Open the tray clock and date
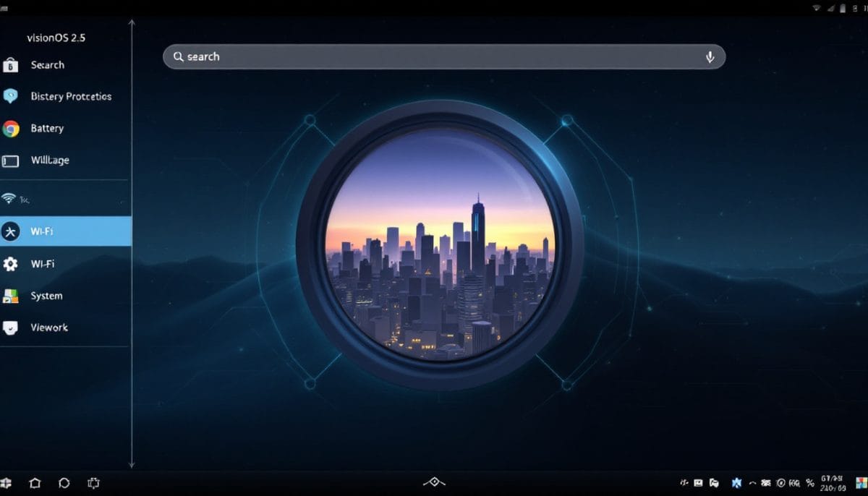 point(833,483)
